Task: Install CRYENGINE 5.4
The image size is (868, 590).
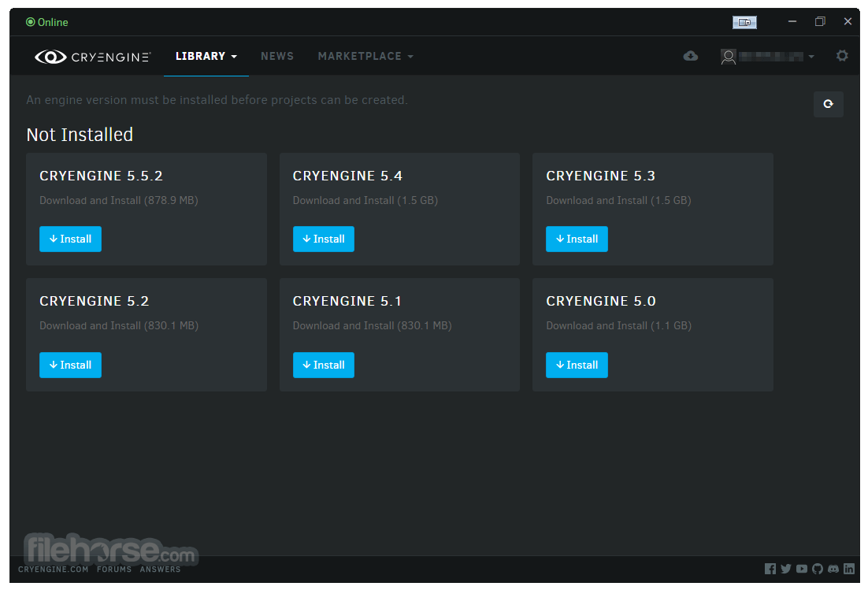Action: point(323,239)
